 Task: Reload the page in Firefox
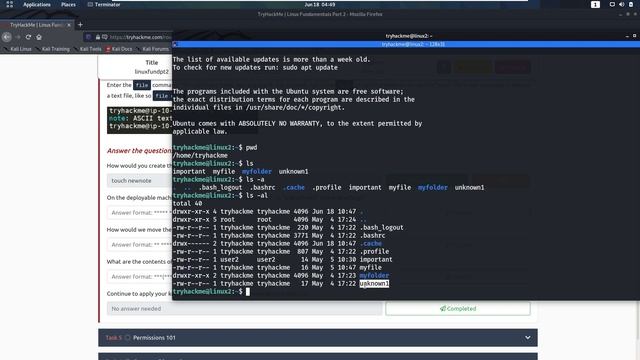pos(28,37)
